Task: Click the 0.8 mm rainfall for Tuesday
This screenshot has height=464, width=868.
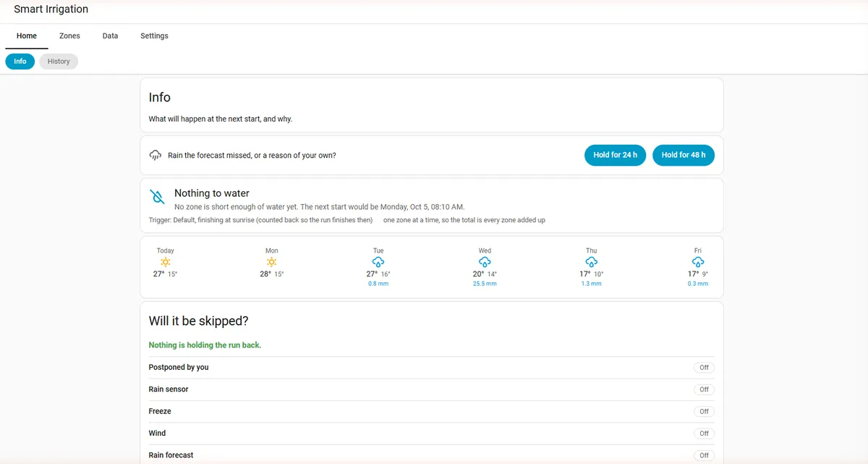Action: coord(378,284)
